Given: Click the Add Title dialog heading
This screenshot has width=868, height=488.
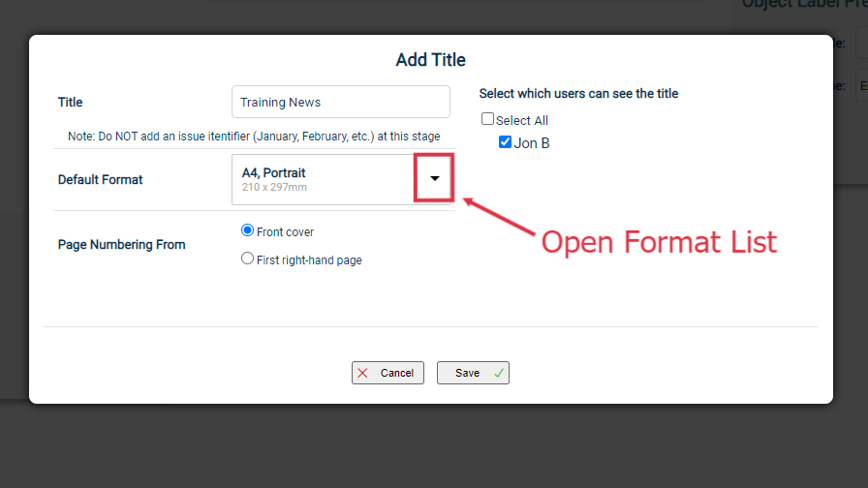Looking at the screenshot, I should (431, 60).
